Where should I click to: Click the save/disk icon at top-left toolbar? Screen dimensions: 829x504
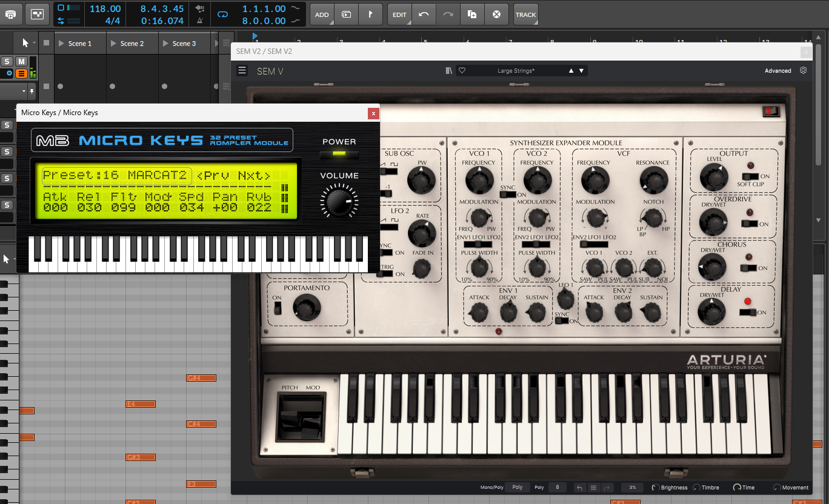10,14
